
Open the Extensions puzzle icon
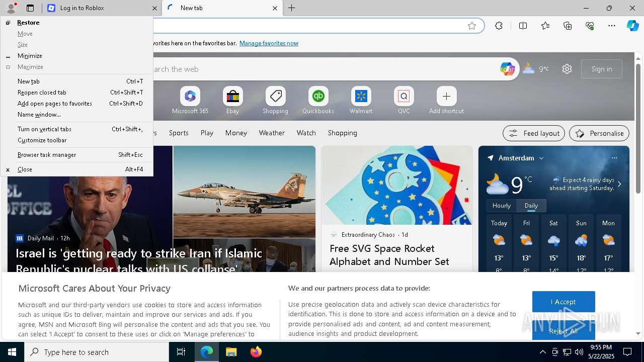click(x=499, y=26)
